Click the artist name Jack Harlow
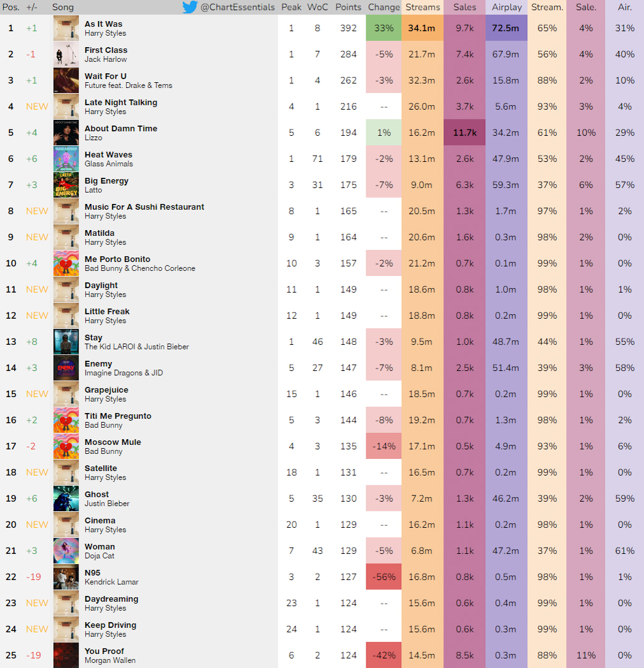Screen dimensions: 644x668 point(106,59)
